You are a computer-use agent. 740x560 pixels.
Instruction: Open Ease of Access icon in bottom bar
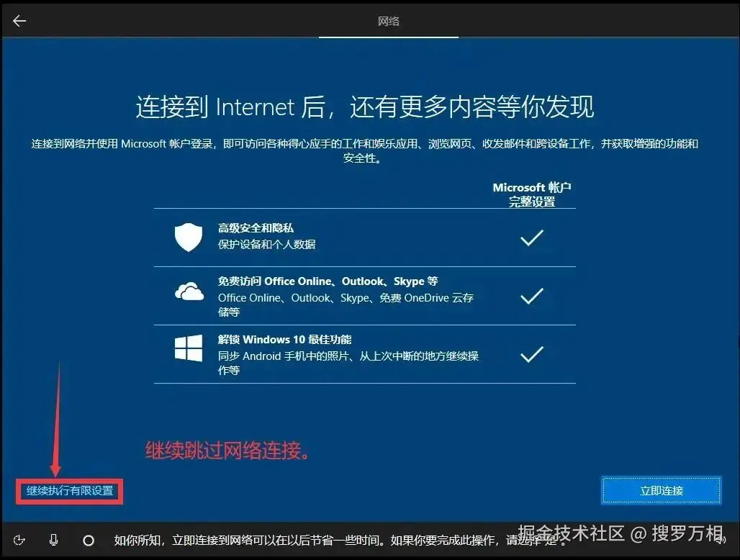coord(19,539)
